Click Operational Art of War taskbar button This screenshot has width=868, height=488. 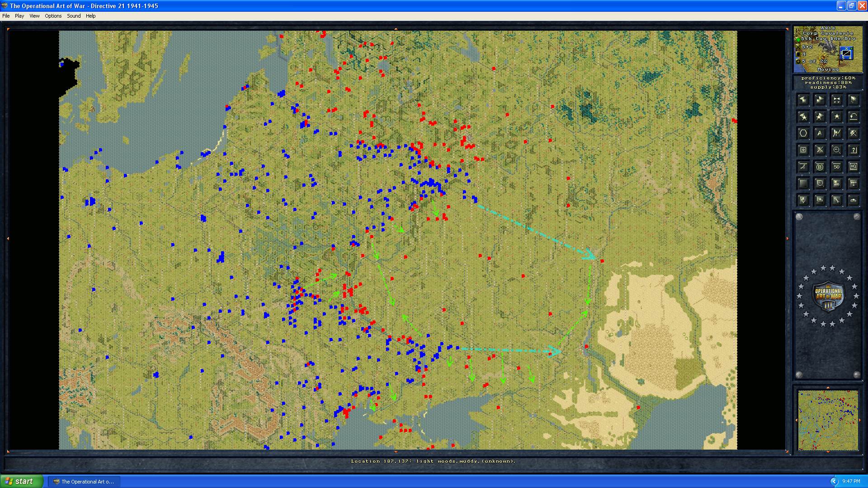click(x=84, y=481)
